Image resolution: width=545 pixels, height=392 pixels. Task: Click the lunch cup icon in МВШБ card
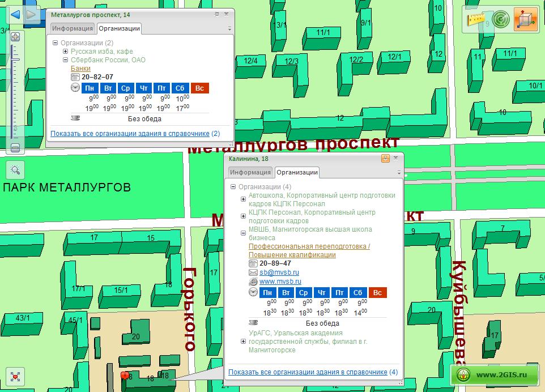[253, 322]
